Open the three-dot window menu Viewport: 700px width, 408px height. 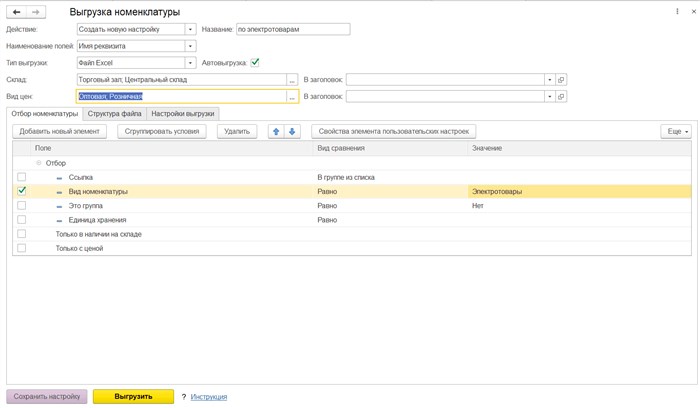click(677, 12)
